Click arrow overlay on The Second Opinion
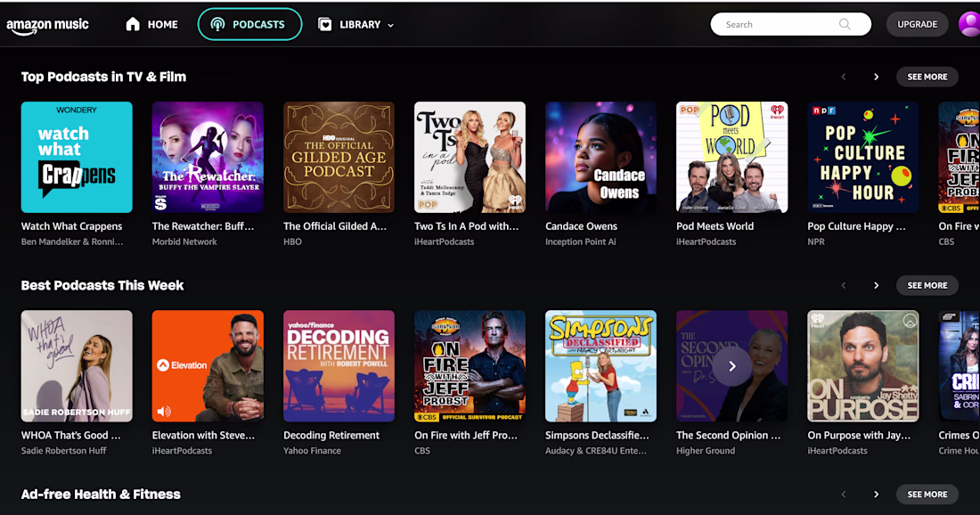The height and width of the screenshot is (515, 980). pos(731,366)
